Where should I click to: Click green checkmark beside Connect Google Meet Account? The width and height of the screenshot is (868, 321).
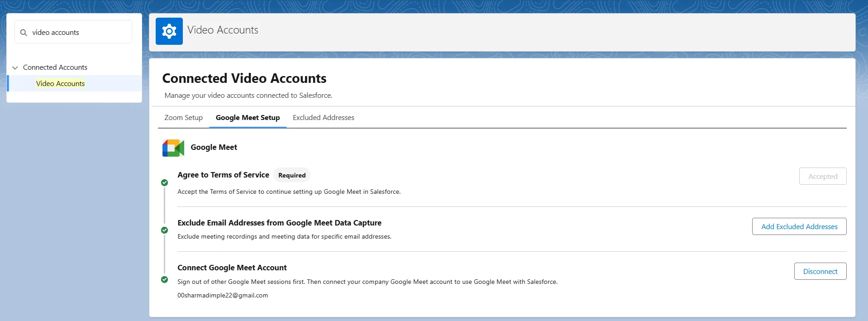tap(164, 280)
